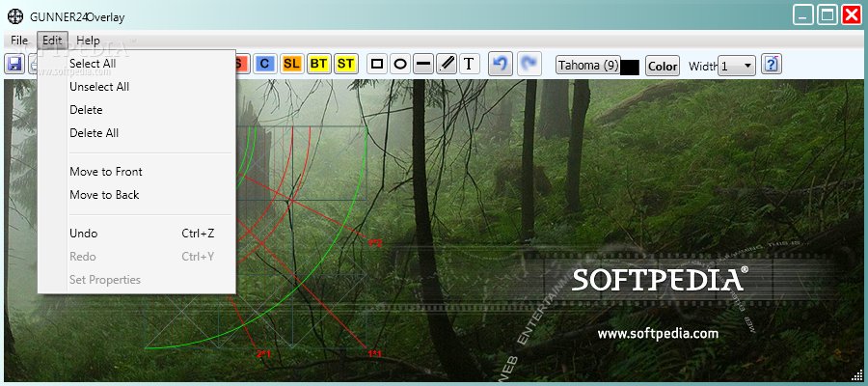Choose Delete from the Edit menu
The image size is (868, 386).
point(137,110)
